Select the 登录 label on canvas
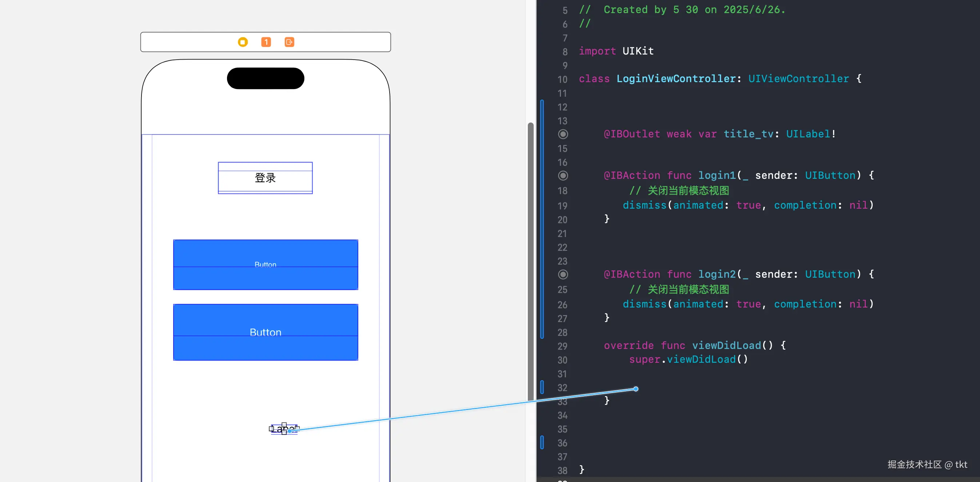The image size is (980, 482). pos(265,178)
